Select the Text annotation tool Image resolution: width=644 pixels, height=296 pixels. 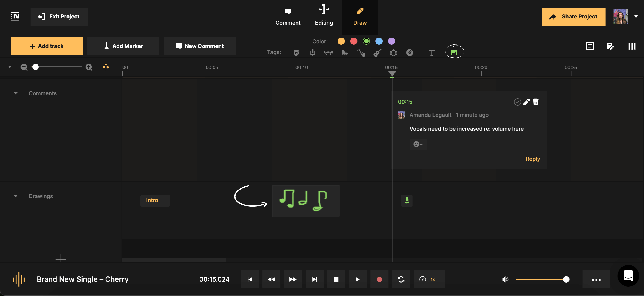tap(432, 52)
